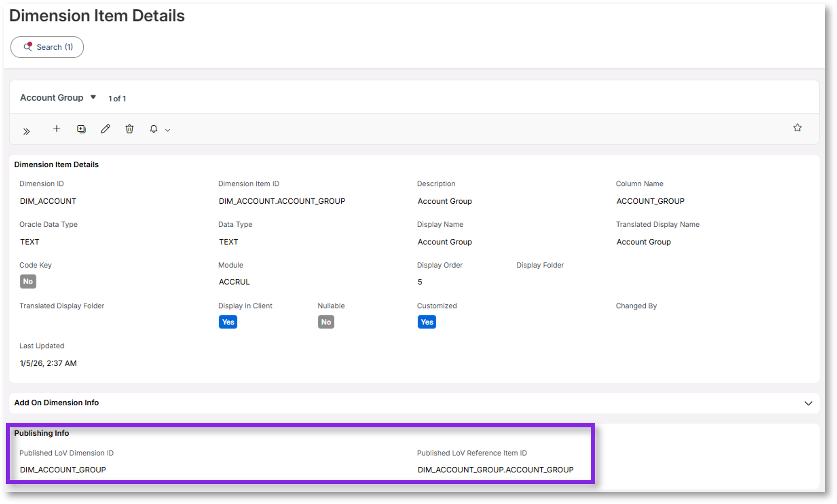
Task: Select the DIM_ACCOUNT.ACCOUNT_GROUP item ID value
Action: point(282,201)
